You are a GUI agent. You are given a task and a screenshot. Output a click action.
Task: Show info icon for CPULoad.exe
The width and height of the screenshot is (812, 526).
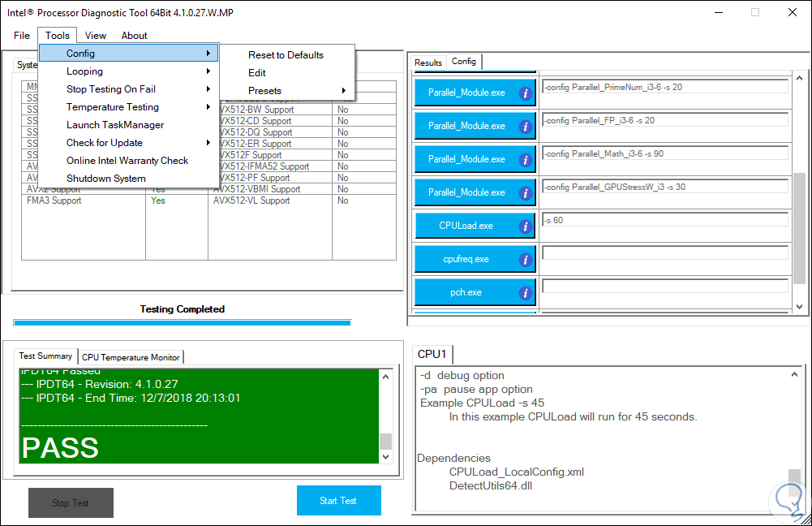click(x=525, y=226)
